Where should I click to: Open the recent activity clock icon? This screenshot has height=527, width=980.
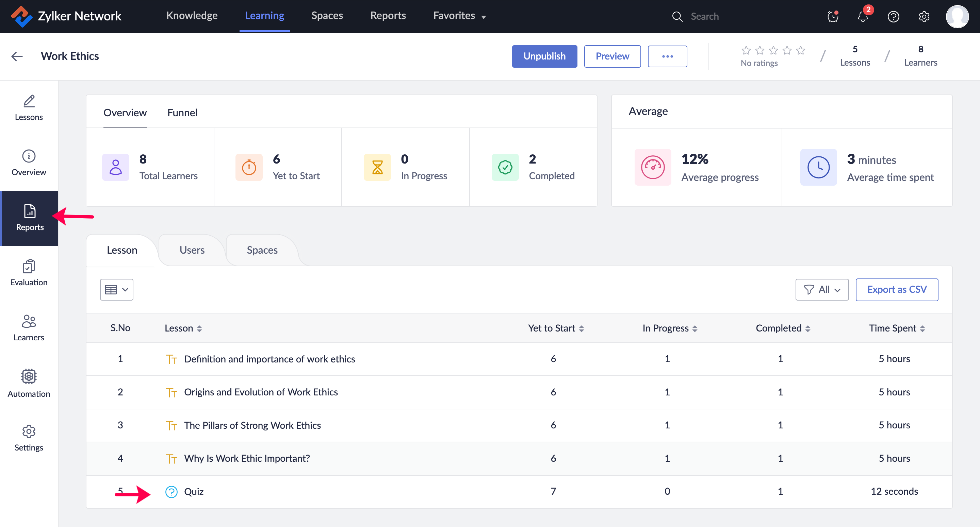point(832,16)
